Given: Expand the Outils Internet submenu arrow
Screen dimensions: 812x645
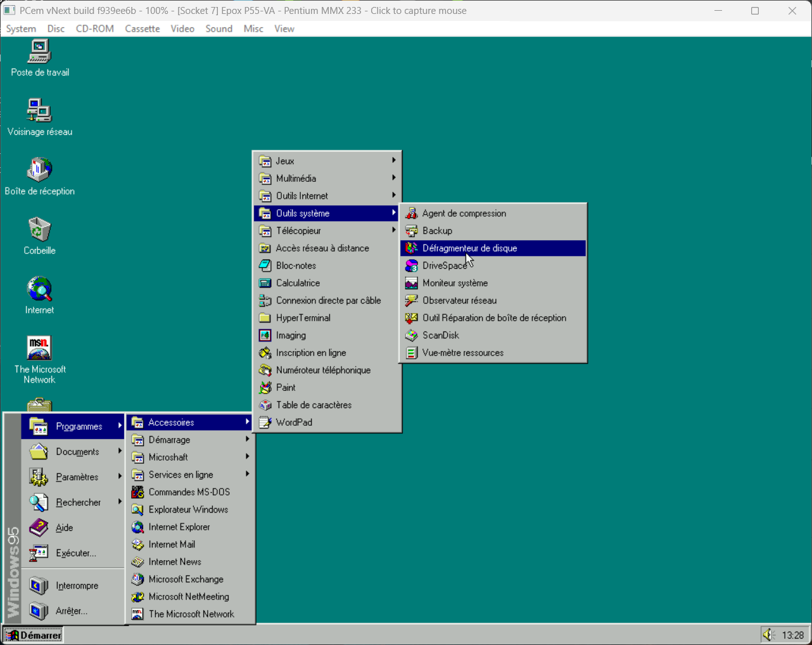Looking at the screenshot, I should [394, 196].
